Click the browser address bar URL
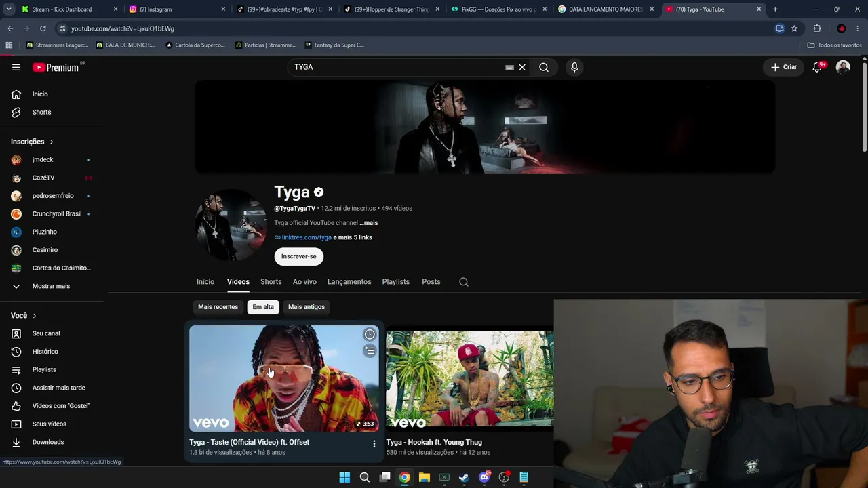 pyautogui.click(x=123, y=28)
